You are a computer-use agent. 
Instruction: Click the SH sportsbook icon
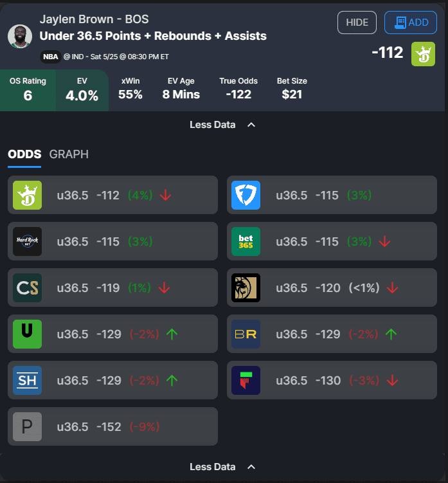[28, 380]
